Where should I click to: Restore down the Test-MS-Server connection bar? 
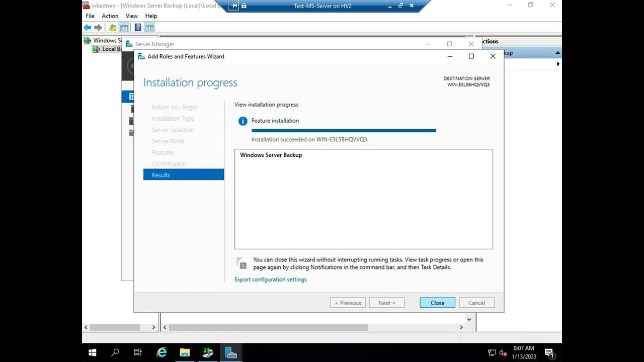click(x=400, y=6)
